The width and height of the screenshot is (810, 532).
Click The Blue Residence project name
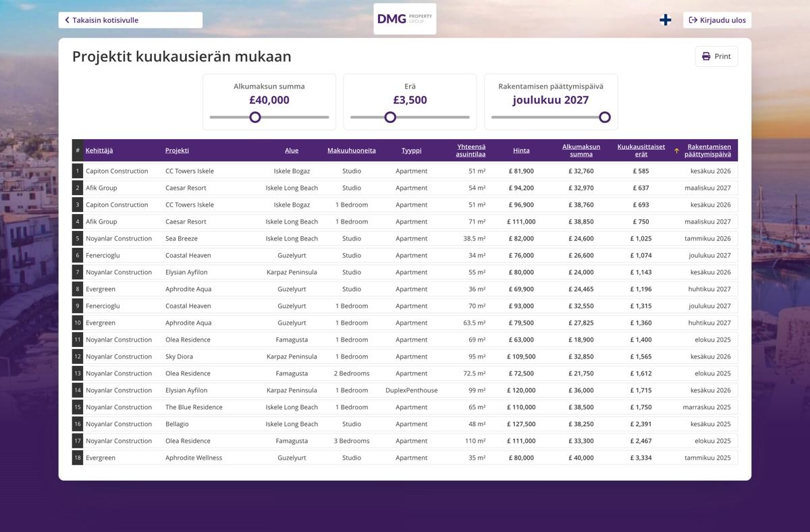tap(194, 407)
